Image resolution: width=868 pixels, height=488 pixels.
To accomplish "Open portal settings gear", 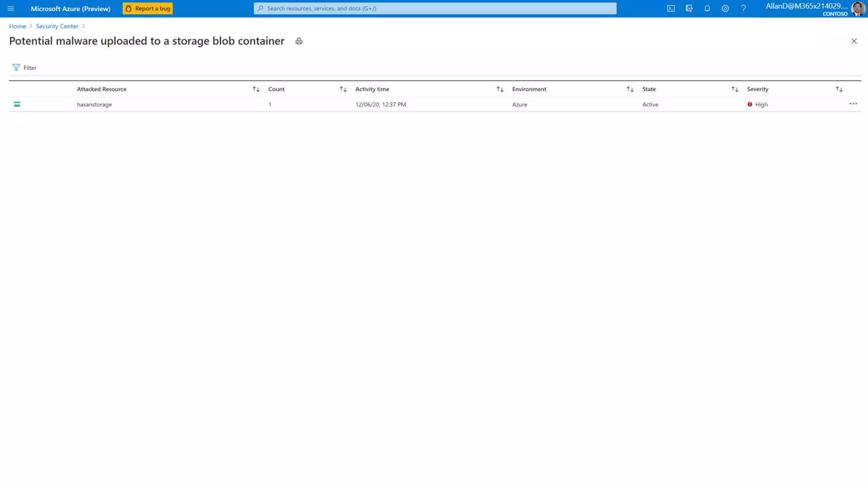I will point(725,8).
